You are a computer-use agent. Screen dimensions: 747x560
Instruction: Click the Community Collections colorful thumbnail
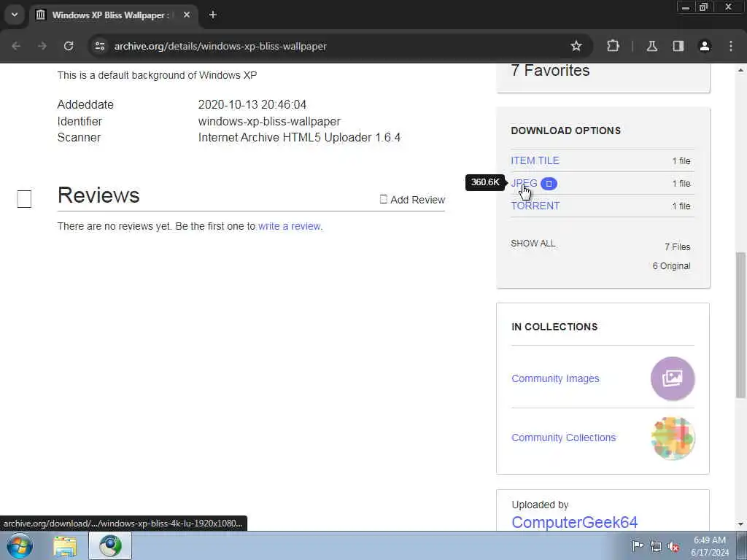[673, 438]
